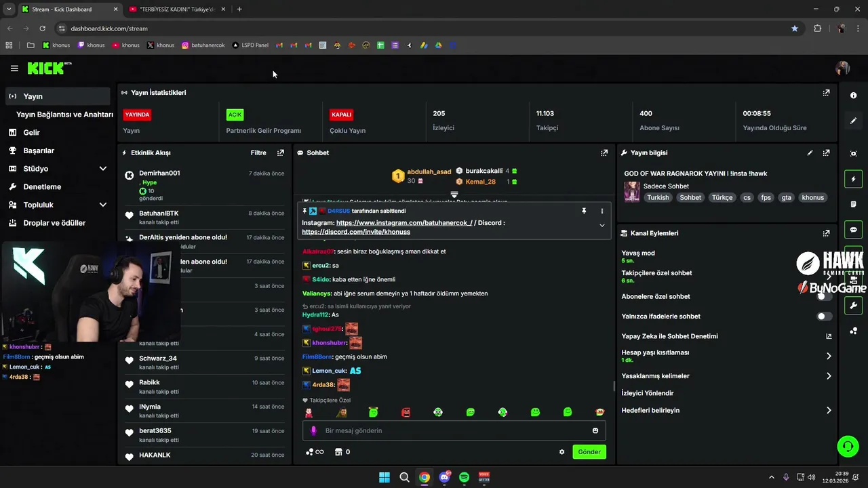Click the purple microphone icon in message box
Viewport: 868px width, 488px height.
point(313,430)
